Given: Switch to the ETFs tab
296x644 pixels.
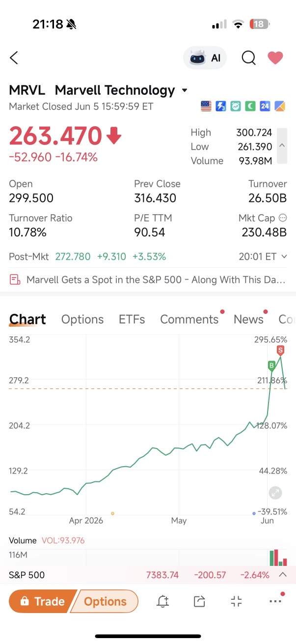Looking at the screenshot, I should point(132,319).
